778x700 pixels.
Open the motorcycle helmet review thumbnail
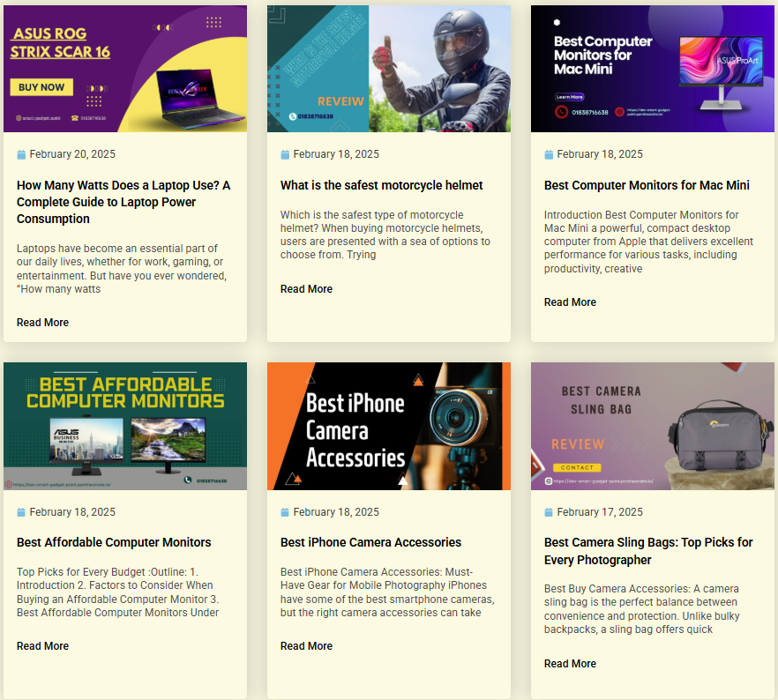point(389,69)
